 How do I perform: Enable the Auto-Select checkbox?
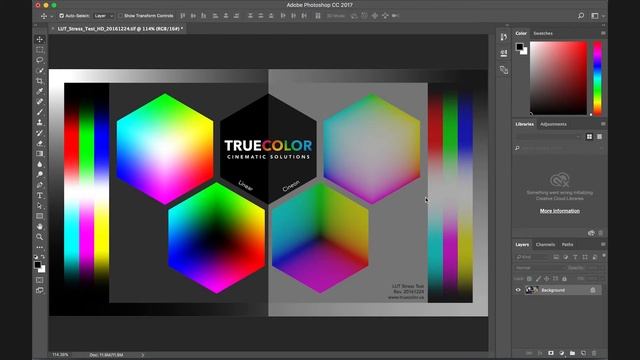coord(62,16)
